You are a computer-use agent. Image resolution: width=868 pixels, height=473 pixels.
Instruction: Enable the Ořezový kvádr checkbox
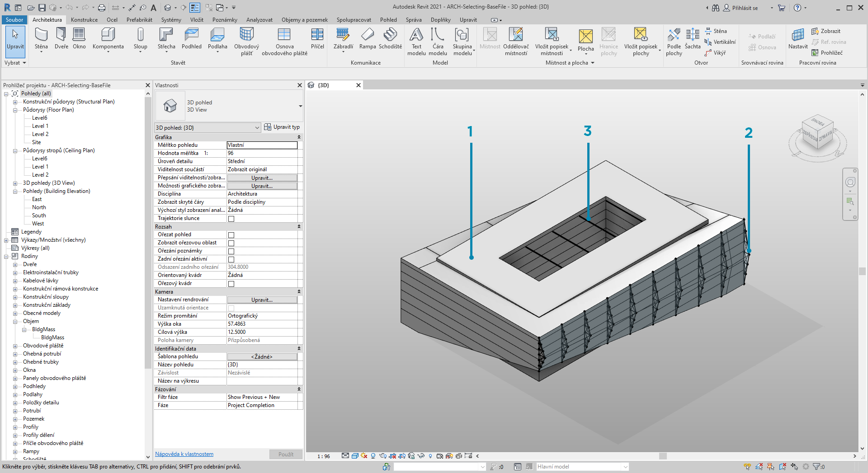(x=231, y=284)
